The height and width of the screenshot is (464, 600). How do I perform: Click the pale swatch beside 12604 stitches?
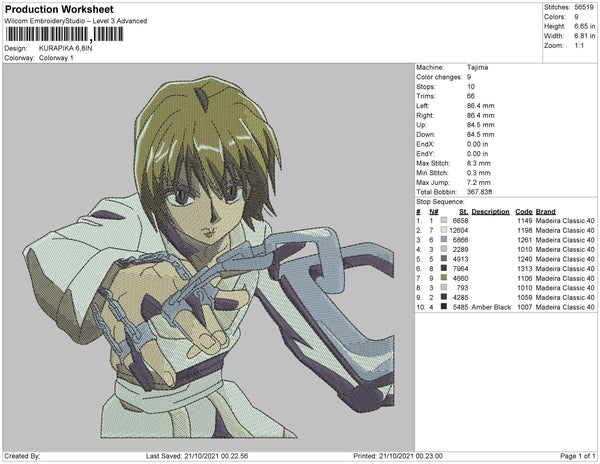point(444,230)
